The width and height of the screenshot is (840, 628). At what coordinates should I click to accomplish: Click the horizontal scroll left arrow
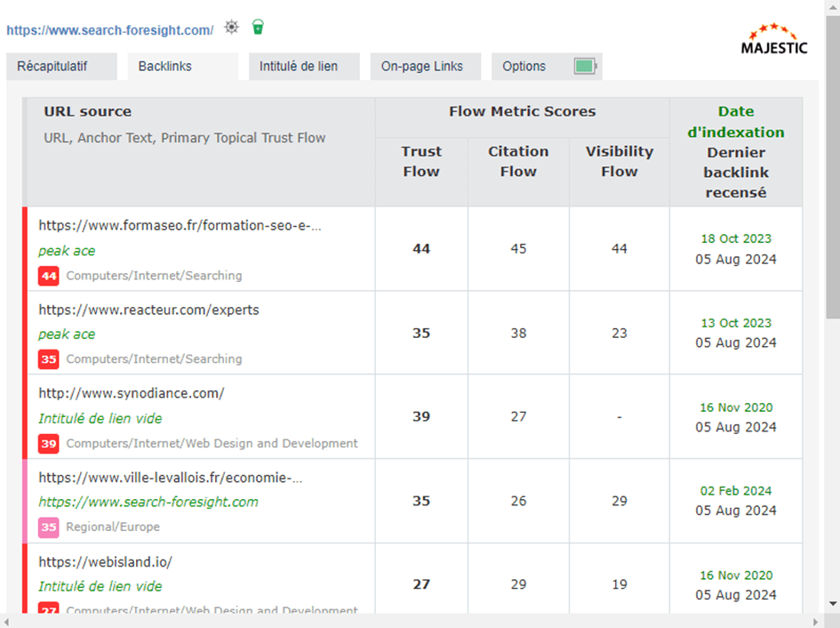click(x=6, y=622)
